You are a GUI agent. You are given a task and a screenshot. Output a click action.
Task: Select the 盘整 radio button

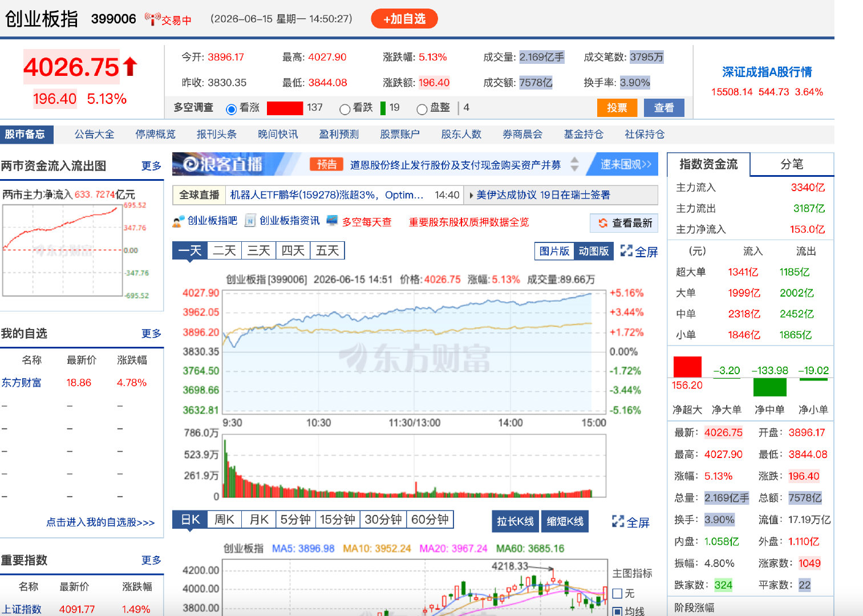coord(422,109)
